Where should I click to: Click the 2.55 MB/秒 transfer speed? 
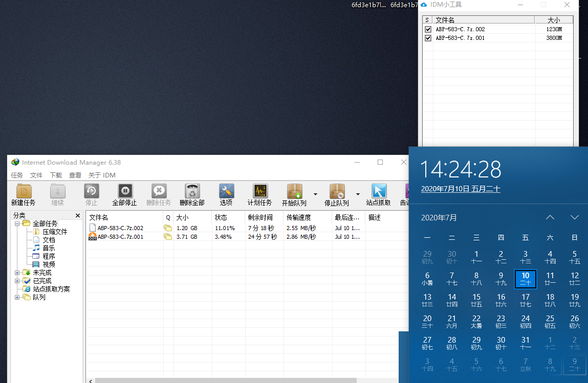tap(301, 228)
